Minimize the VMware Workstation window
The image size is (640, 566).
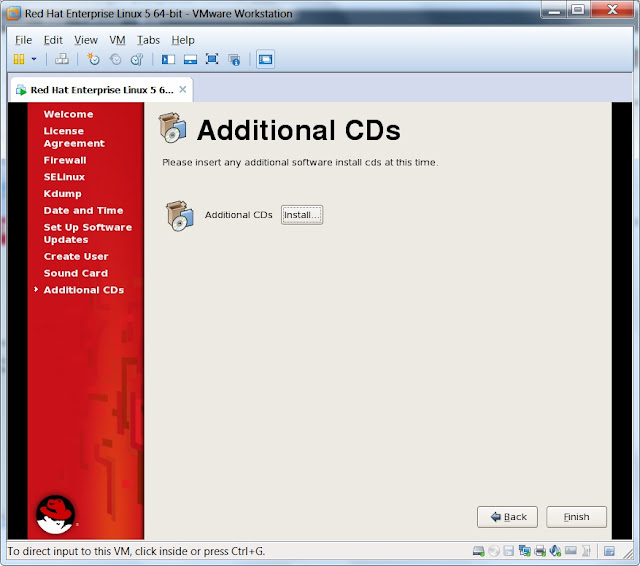coord(554,9)
